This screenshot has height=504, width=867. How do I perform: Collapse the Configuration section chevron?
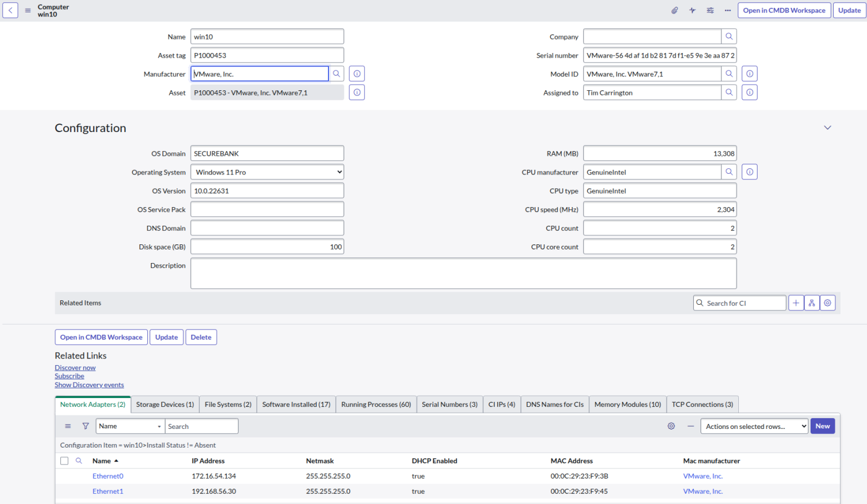point(827,128)
